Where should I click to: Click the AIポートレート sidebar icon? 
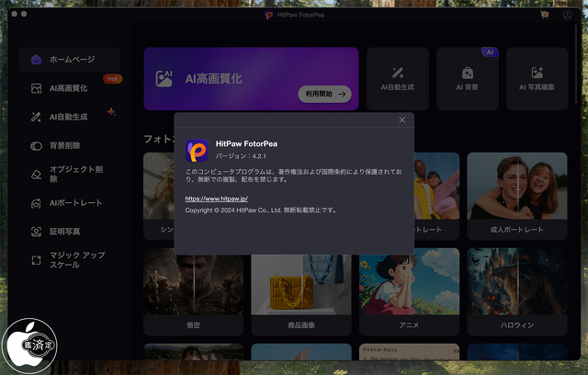pyautogui.click(x=36, y=203)
